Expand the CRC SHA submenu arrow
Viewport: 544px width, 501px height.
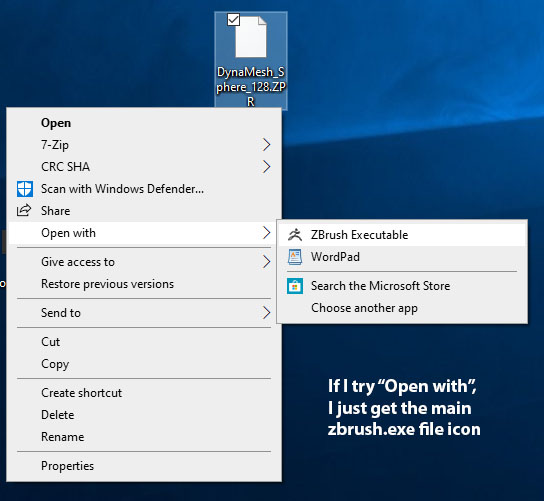click(x=266, y=167)
